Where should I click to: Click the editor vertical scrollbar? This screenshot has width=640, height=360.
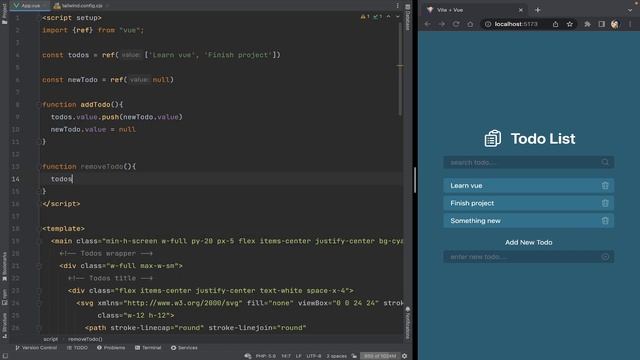click(x=400, y=69)
